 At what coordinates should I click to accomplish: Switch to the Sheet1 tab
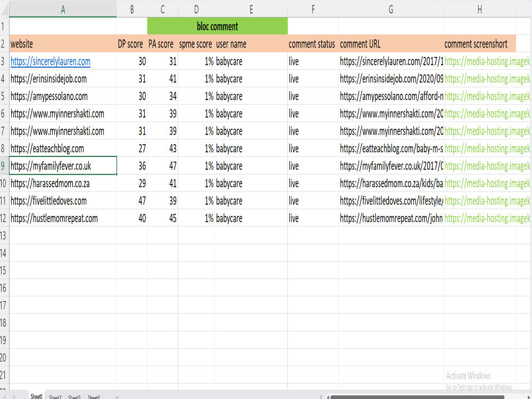point(36,396)
